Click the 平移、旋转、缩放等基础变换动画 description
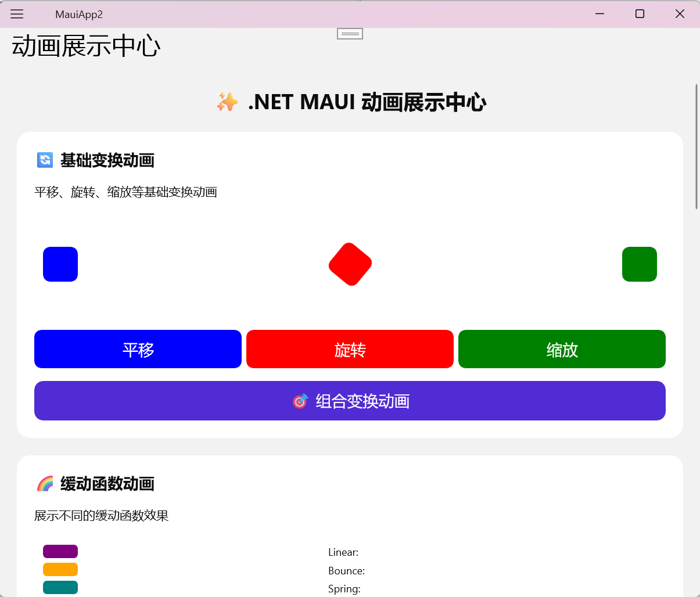 point(126,192)
